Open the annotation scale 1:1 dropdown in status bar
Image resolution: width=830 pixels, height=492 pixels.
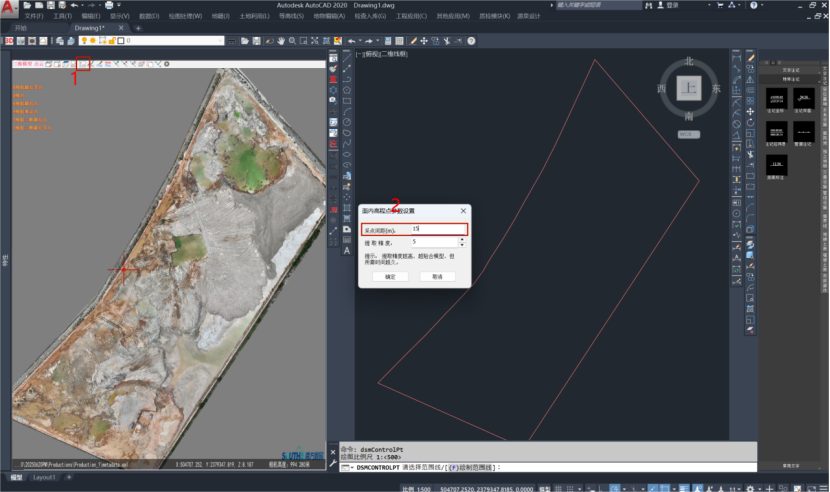pos(735,488)
